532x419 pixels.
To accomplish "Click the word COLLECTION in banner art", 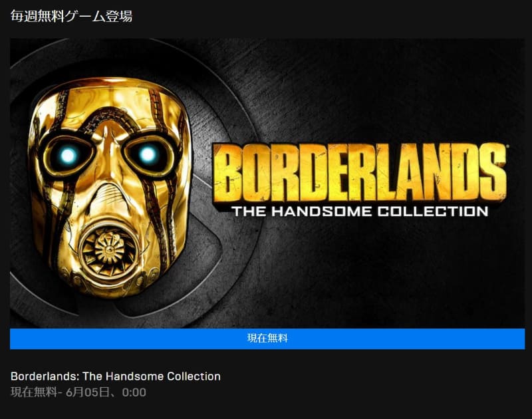I will pos(433,211).
